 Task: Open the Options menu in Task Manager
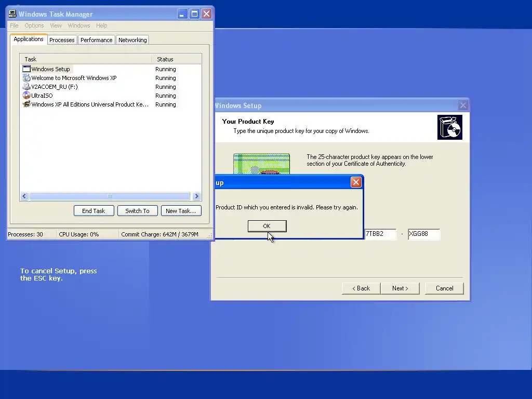[34, 25]
